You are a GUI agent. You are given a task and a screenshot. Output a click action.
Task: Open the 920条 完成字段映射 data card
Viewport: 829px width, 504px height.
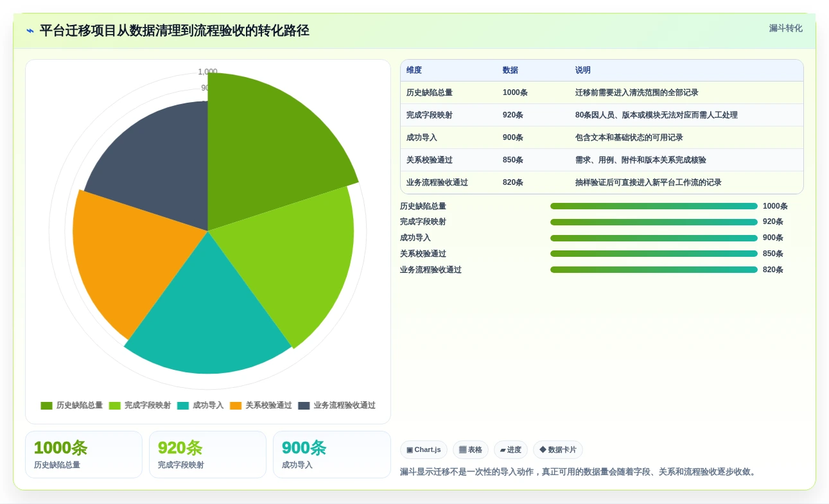(x=207, y=455)
